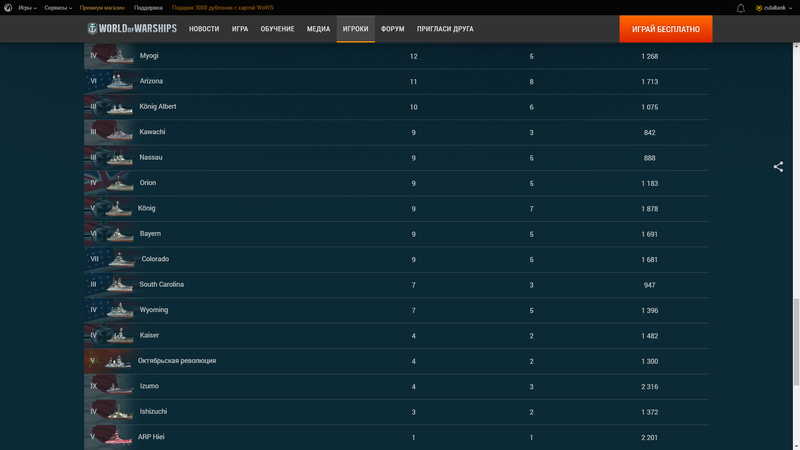Click the ship name Colorado
Viewport: 800px width, 450px height.
[x=155, y=259]
